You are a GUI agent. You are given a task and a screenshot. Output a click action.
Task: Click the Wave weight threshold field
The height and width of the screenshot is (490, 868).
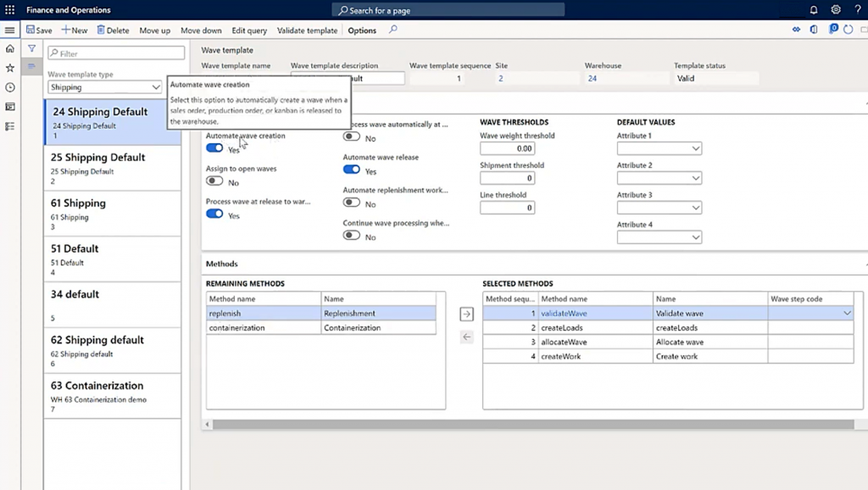click(x=507, y=148)
